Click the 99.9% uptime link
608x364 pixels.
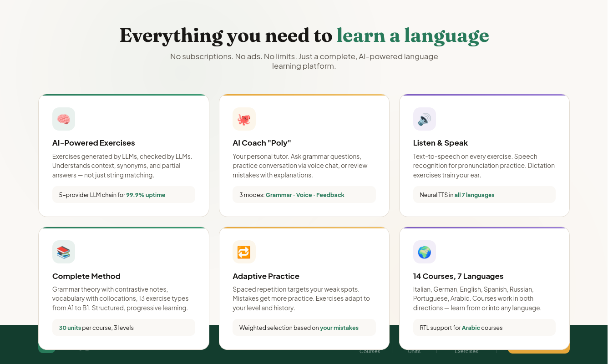point(146,194)
